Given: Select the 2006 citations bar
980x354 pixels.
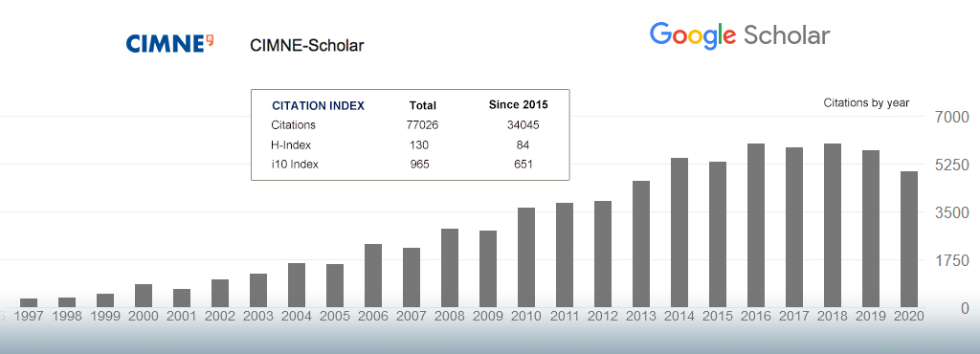Looking at the screenshot, I should tap(373, 276).
